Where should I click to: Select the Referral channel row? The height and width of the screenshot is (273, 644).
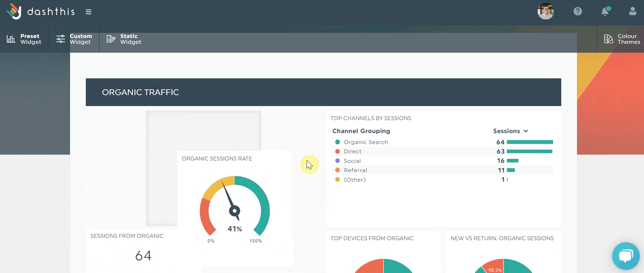443,170
